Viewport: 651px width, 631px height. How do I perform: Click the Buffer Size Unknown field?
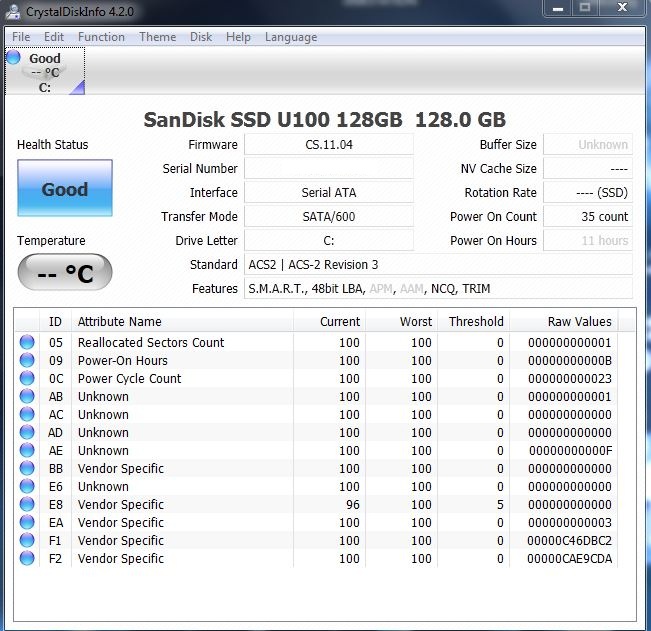[x=588, y=144]
